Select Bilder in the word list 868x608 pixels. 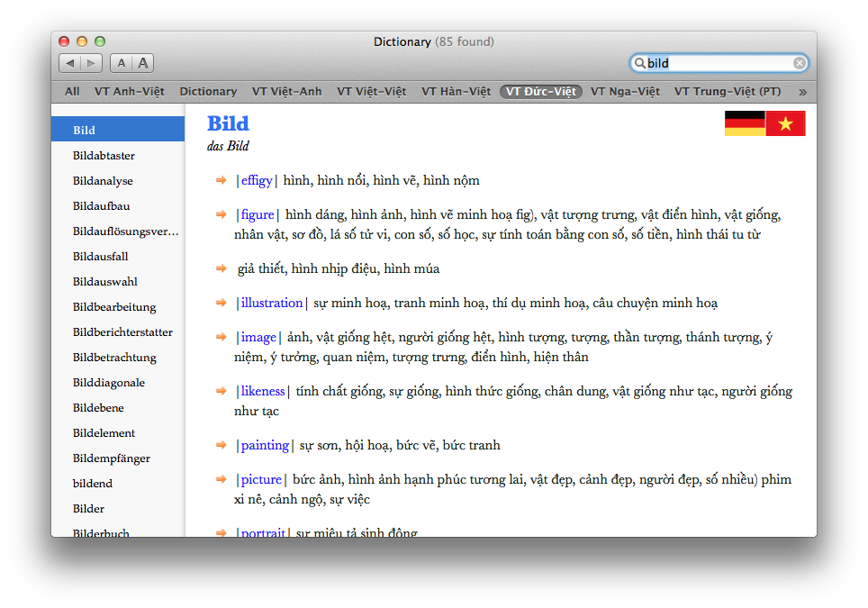pos(118,508)
